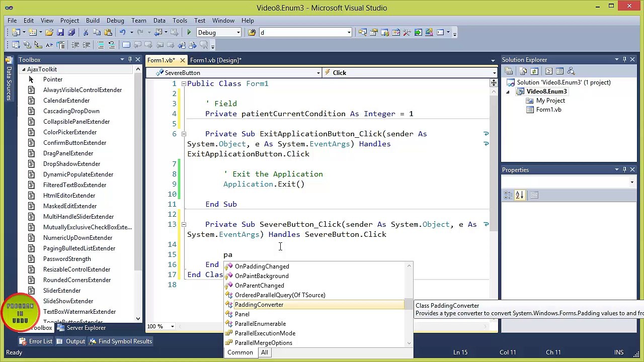644x362 pixels.
Task: Click the Copy toolbar icon
Action: (x=97, y=33)
